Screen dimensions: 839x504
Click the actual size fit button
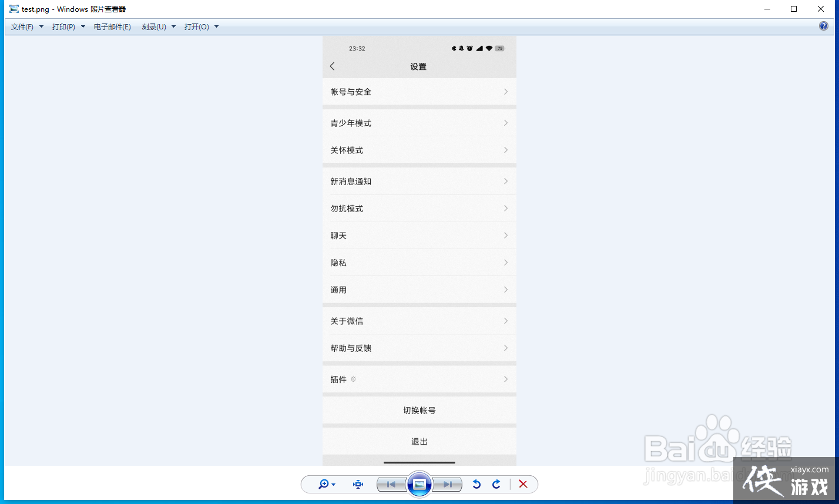358,485
